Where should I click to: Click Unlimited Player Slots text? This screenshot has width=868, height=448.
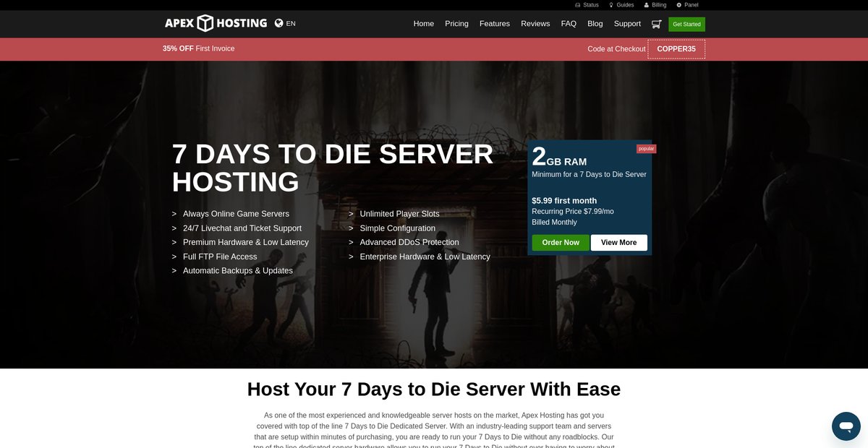(400, 214)
